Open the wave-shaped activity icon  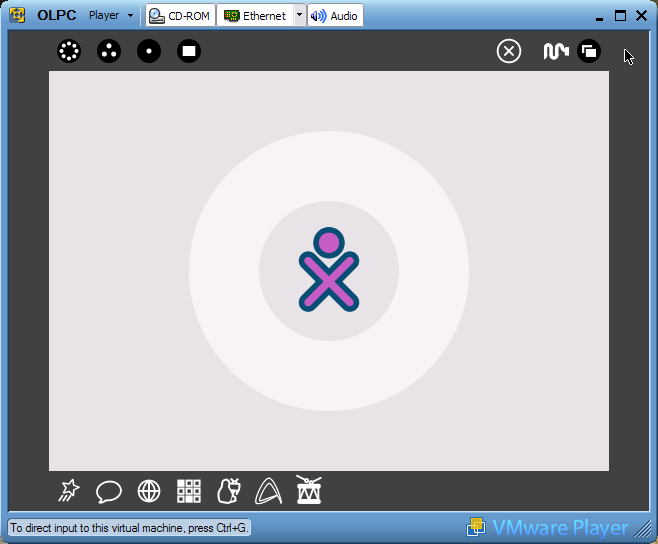556,51
